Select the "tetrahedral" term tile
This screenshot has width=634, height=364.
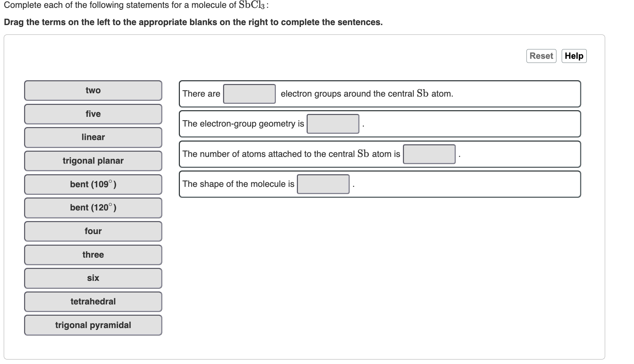tap(93, 301)
